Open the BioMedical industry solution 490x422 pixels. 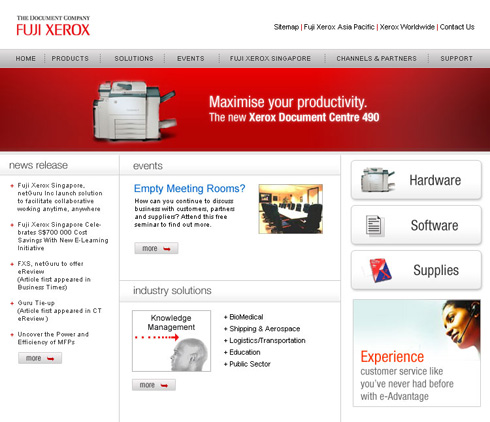[x=246, y=317]
